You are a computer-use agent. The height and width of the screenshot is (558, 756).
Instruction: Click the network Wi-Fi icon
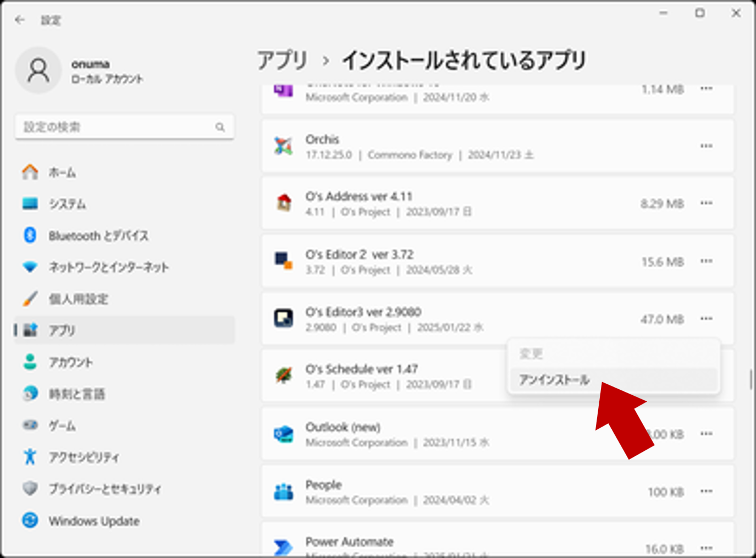point(30,267)
